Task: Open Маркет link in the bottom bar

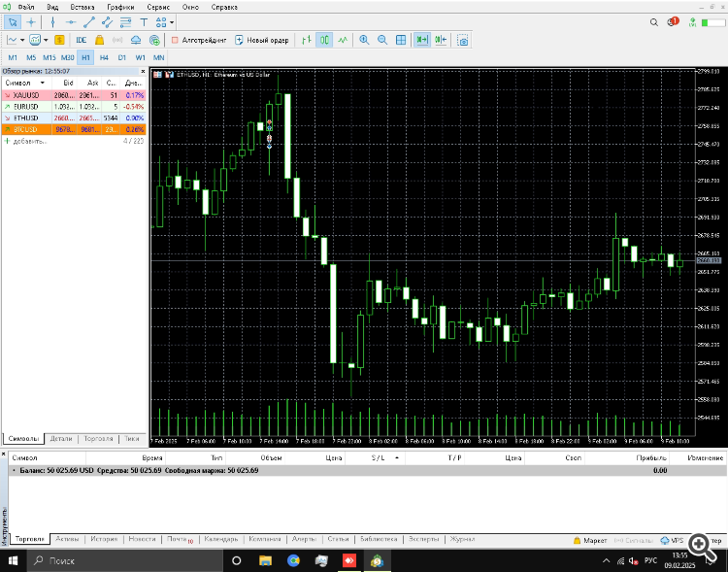Action: pyautogui.click(x=590, y=540)
